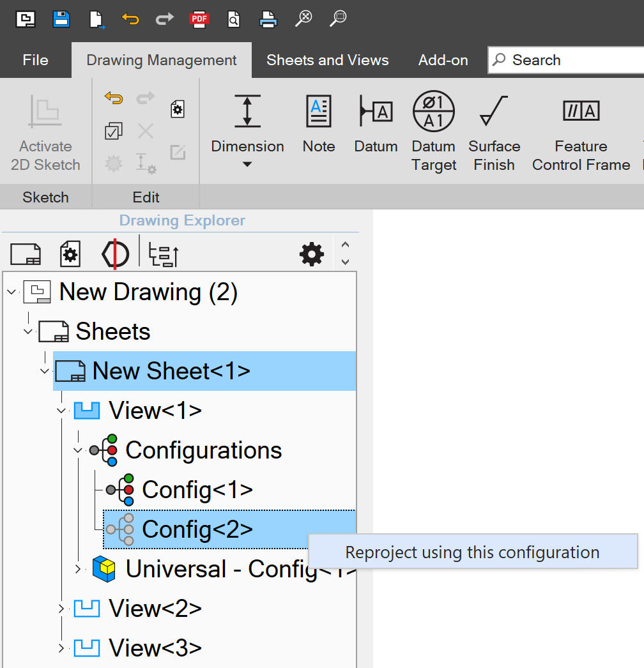Image resolution: width=644 pixels, height=668 pixels.
Task: Click the Print icon in top toolbar
Action: (x=268, y=19)
